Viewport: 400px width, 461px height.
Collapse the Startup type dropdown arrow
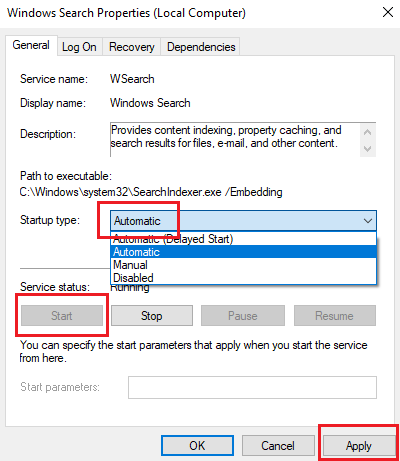click(368, 221)
